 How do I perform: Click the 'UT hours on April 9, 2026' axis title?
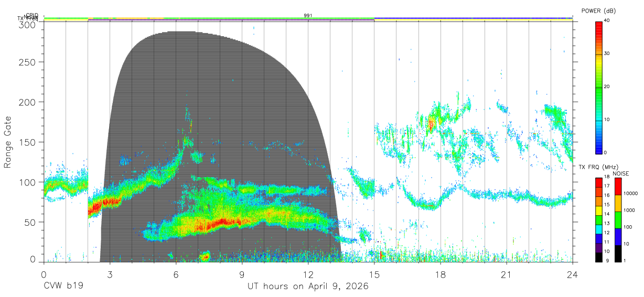308,287
